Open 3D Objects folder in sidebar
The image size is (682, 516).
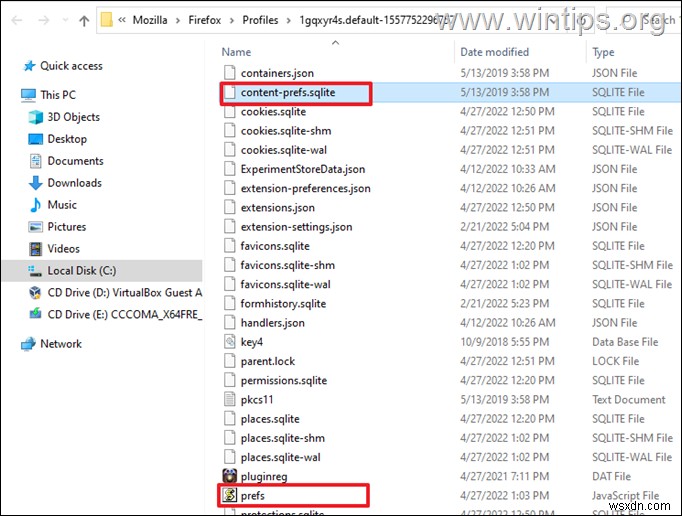(x=74, y=117)
